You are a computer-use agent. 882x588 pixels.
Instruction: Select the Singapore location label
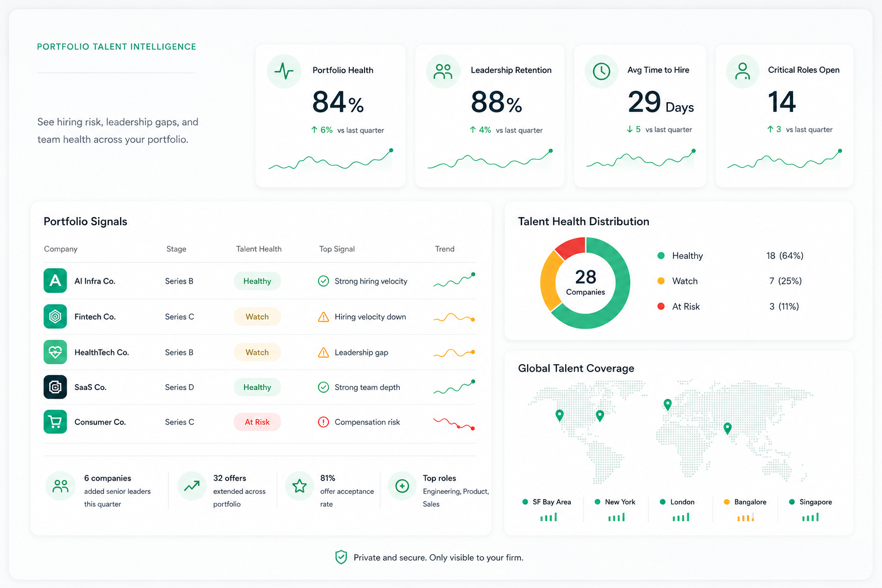click(815, 502)
